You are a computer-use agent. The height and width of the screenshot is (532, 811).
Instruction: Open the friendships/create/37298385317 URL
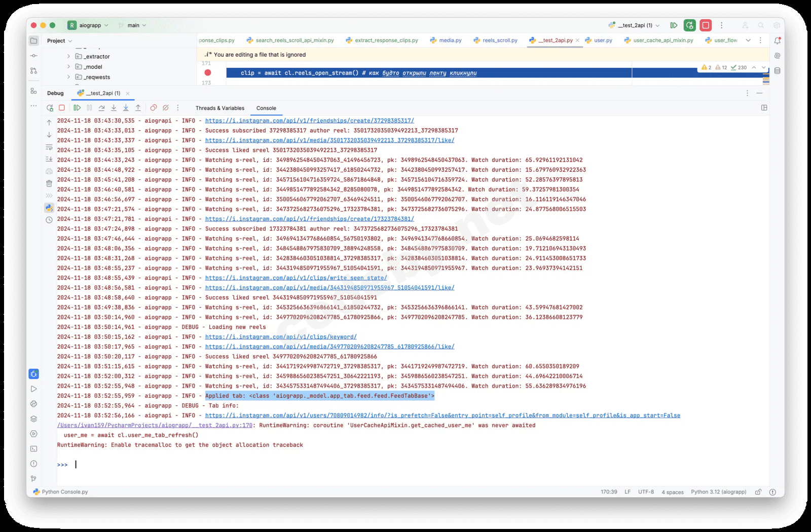[310, 121]
